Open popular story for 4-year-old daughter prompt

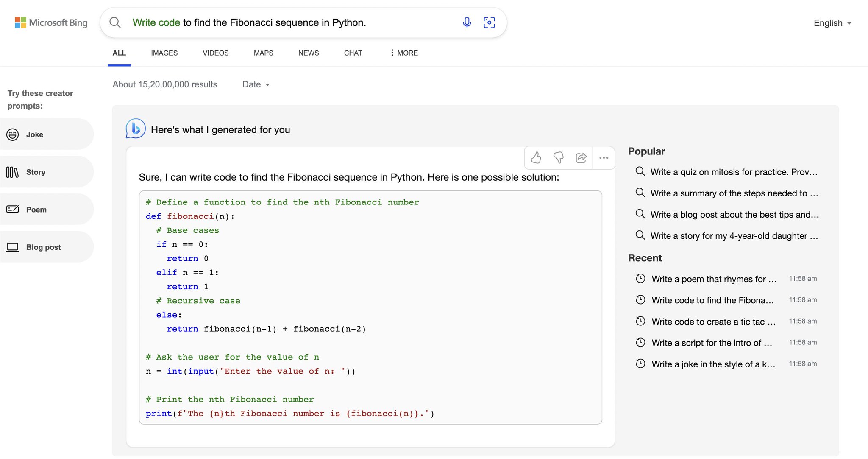pos(734,235)
